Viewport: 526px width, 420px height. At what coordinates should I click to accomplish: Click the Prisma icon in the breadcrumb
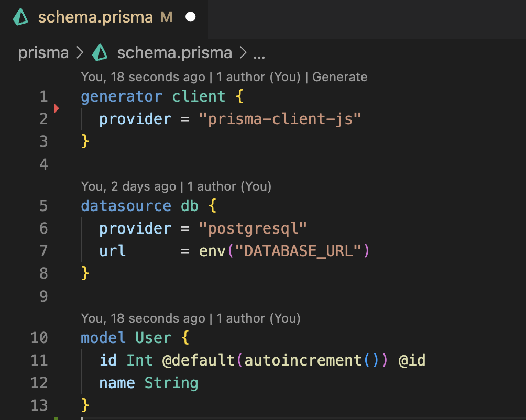(100, 52)
